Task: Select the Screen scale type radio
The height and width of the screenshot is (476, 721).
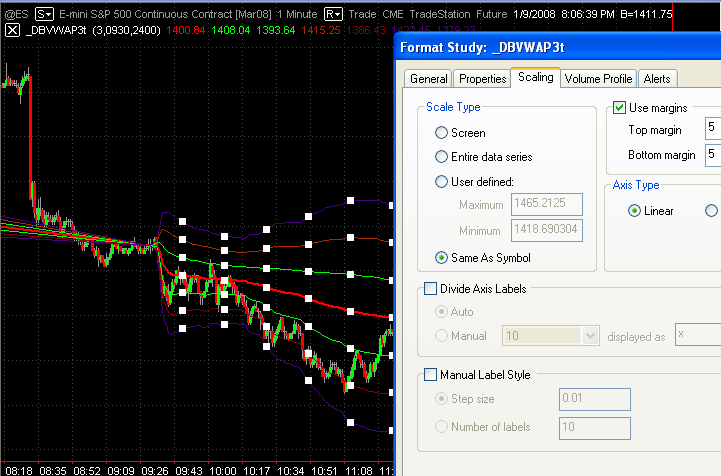Action: click(441, 133)
